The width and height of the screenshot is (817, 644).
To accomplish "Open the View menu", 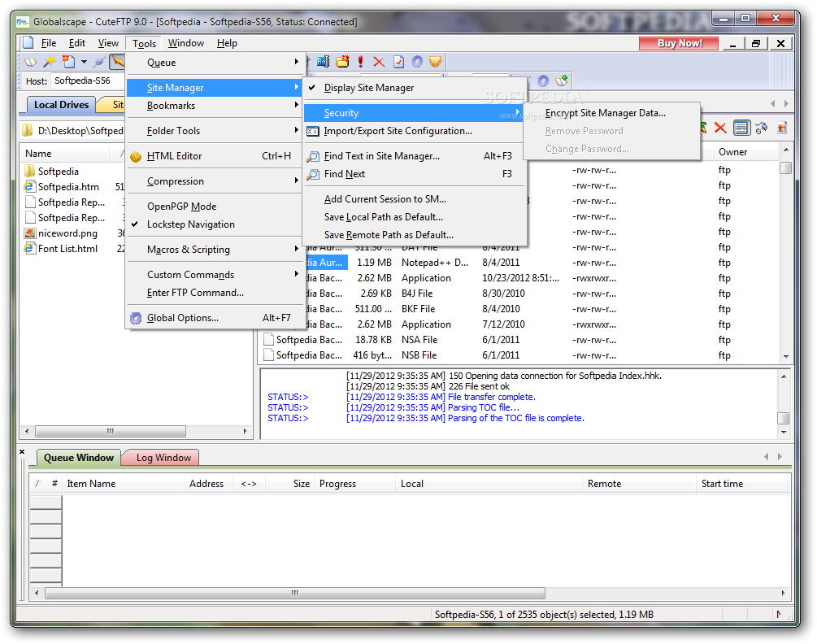I will [108, 43].
